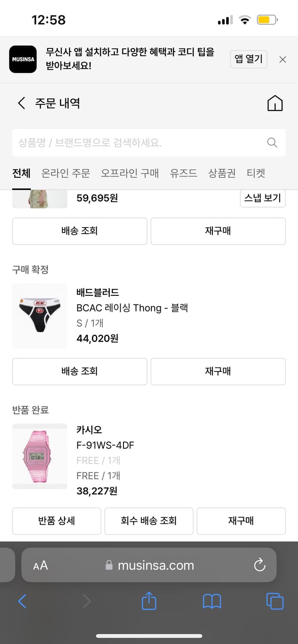The height and width of the screenshot is (644, 298).
Task: Open Safari bookmarks icon
Action: (212, 601)
